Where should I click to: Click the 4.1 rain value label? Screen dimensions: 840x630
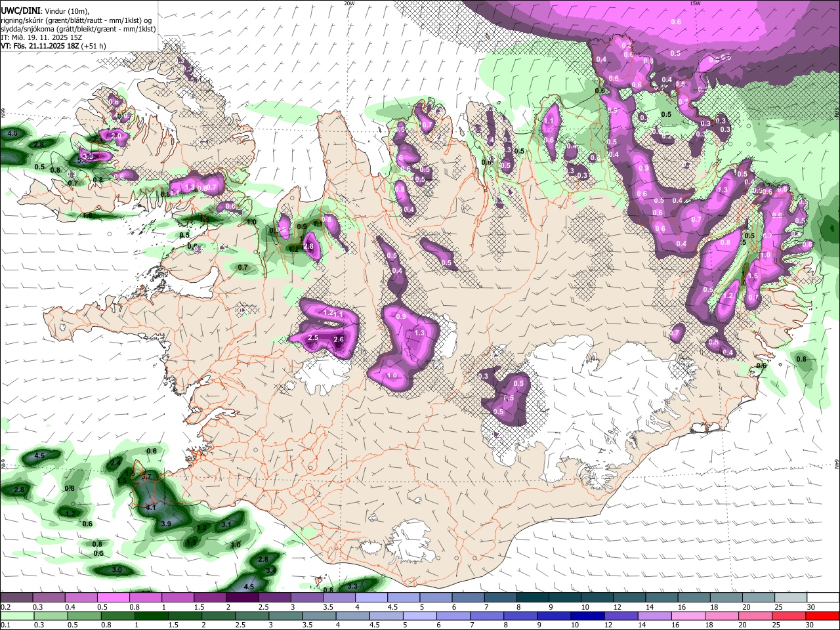[x=150, y=507]
